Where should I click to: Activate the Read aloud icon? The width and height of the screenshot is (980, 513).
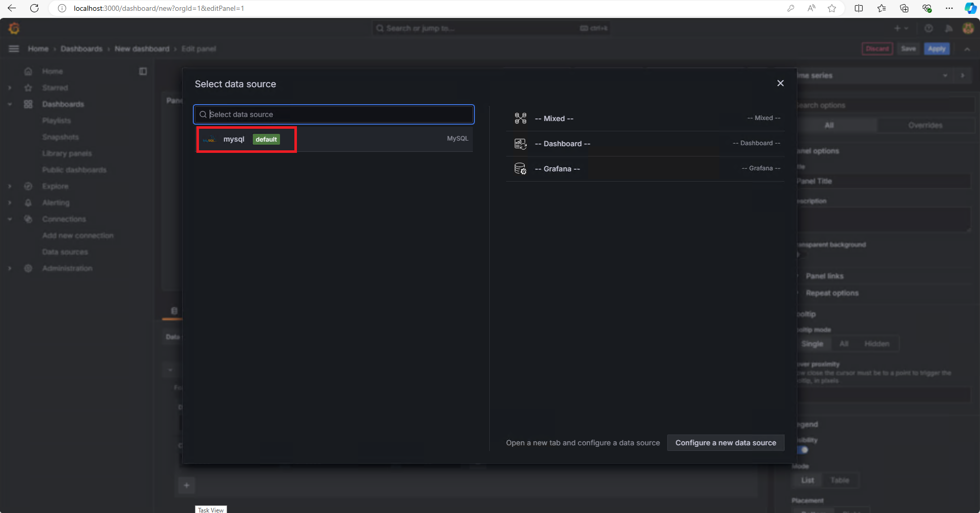(811, 8)
